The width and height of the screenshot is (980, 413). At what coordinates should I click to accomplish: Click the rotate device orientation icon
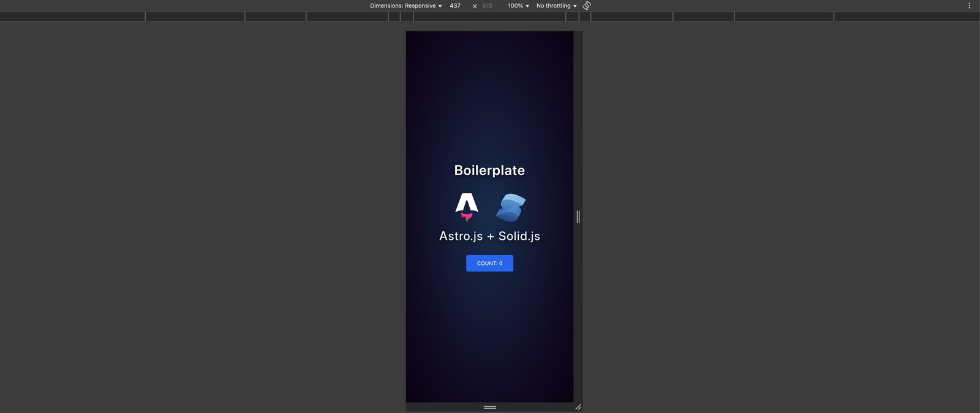[x=587, y=6]
